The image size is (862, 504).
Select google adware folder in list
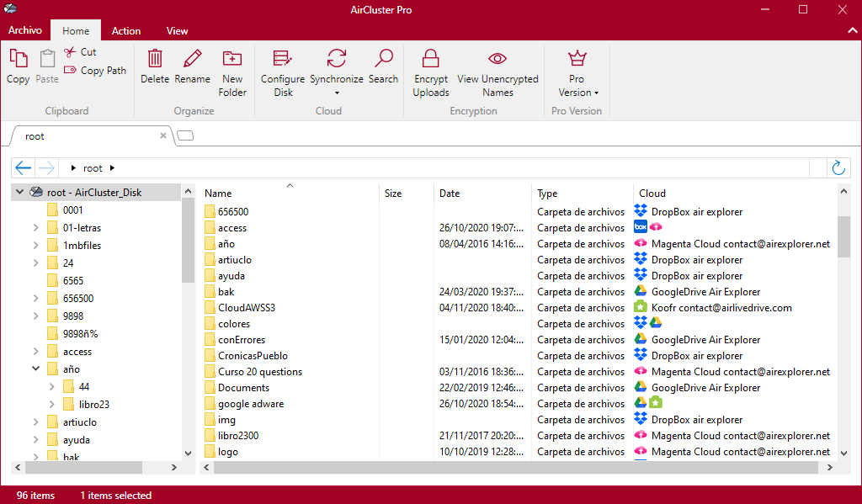point(251,403)
